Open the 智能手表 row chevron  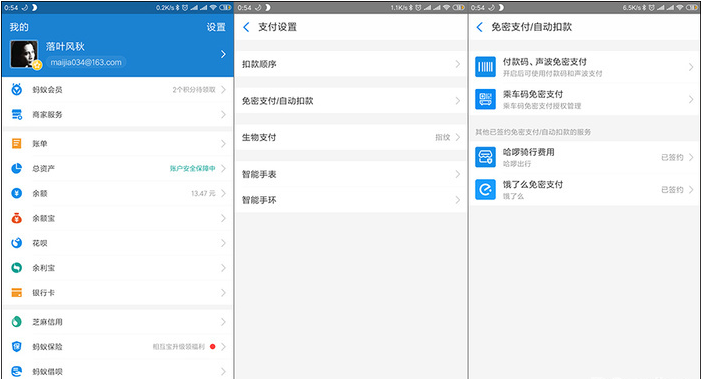click(458, 174)
